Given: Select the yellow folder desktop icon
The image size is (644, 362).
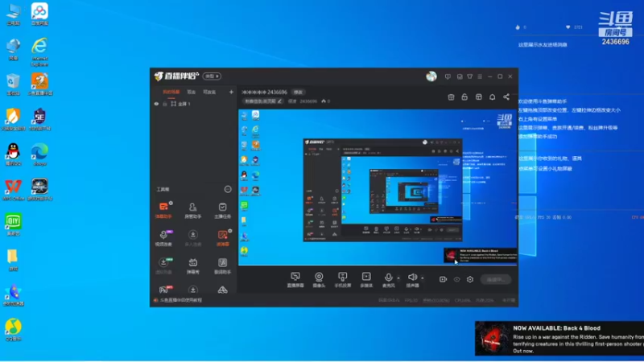Looking at the screenshot, I should (13, 260).
